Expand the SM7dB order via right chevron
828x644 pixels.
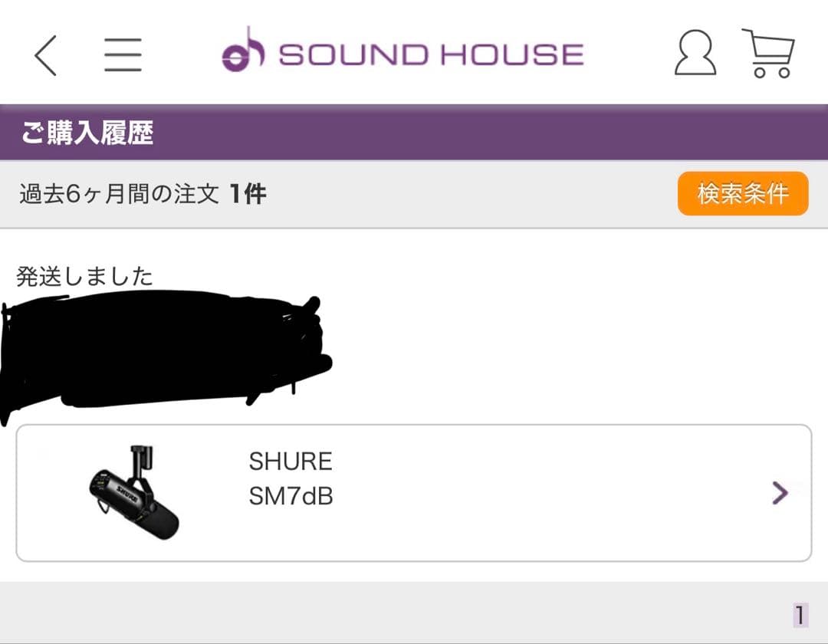click(780, 491)
